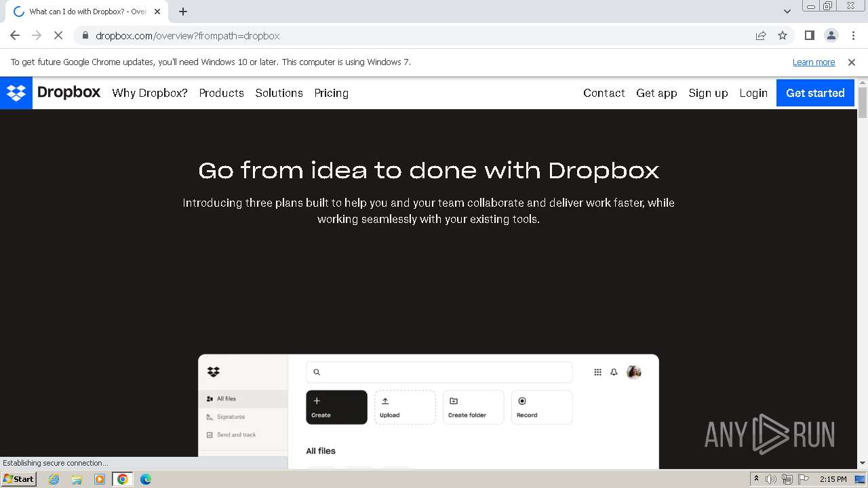The height and width of the screenshot is (488, 868).
Task: Click the blue Get started button
Action: pyautogui.click(x=815, y=93)
